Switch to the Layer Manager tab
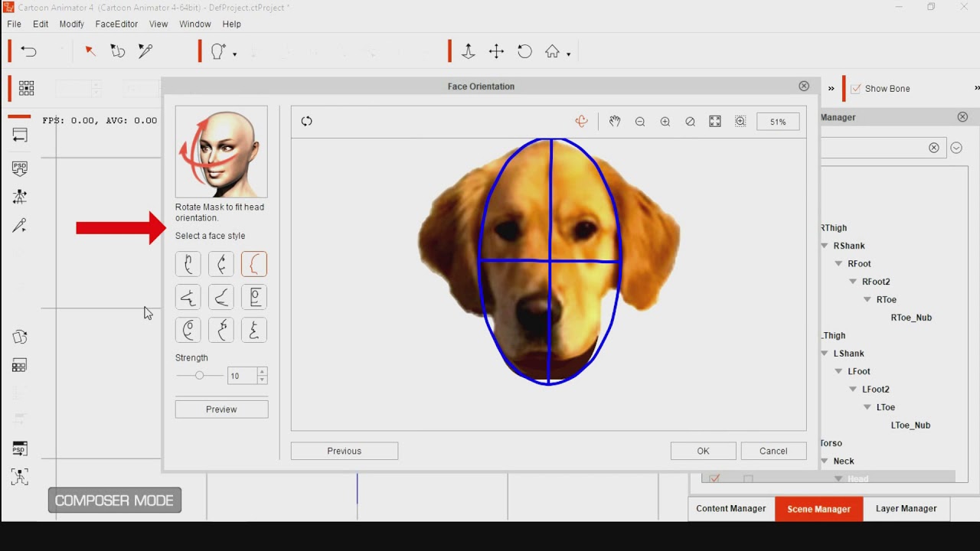This screenshot has height=551, width=980. click(x=906, y=509)
